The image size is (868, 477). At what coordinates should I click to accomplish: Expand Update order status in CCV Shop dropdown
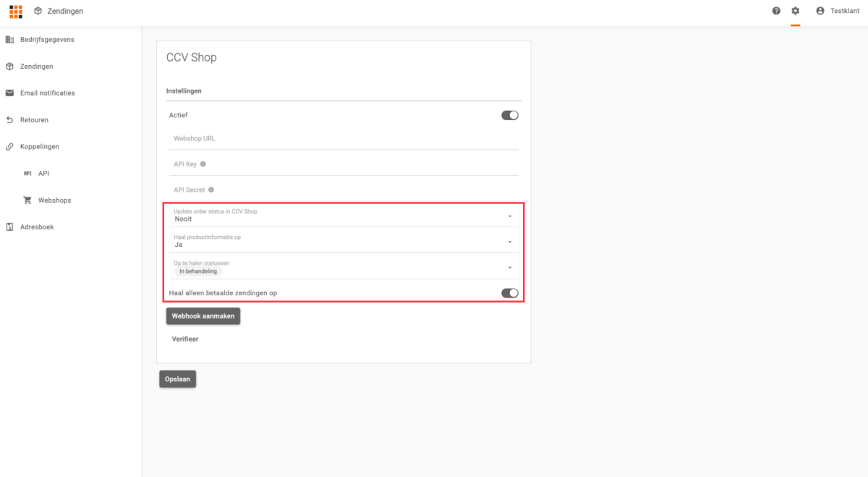[509, 216]
